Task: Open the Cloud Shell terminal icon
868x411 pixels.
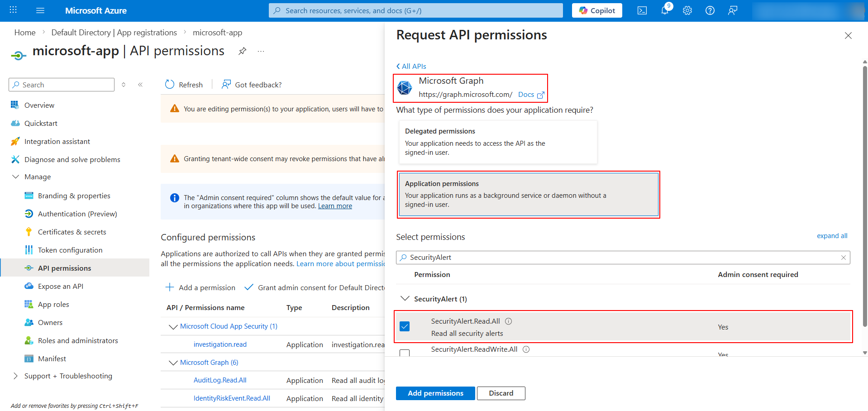Action: [642, 10]
